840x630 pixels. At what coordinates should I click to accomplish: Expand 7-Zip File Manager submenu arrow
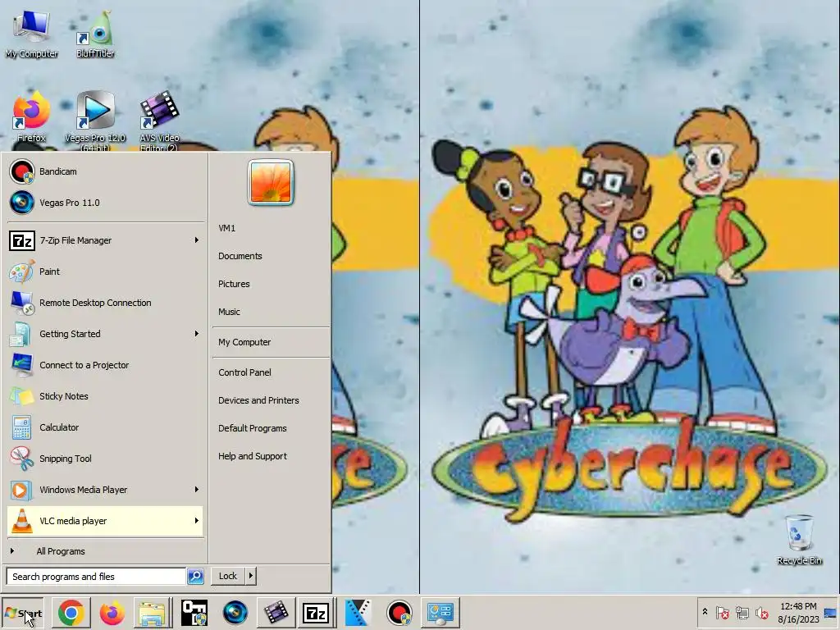197,240
